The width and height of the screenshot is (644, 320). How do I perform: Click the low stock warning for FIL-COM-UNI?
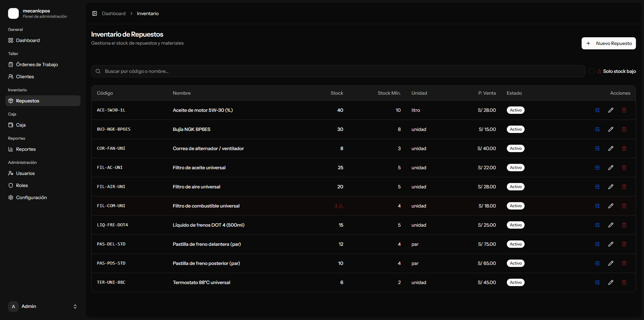341,206
